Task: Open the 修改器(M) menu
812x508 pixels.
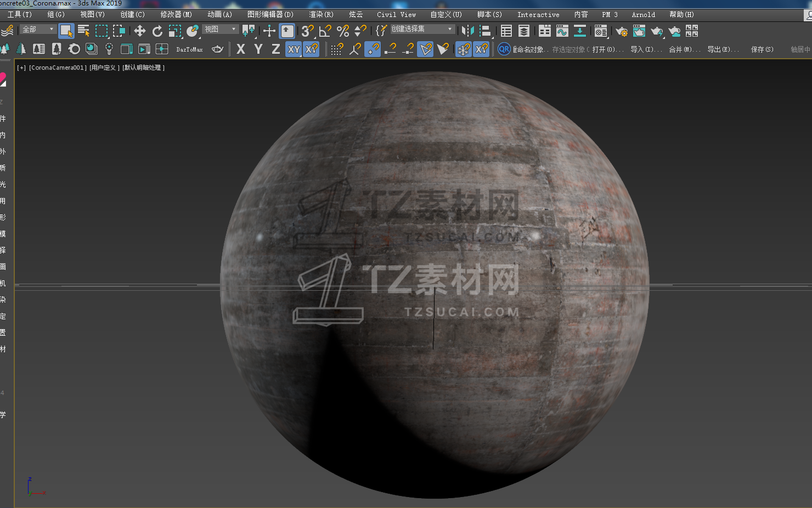Action: point(176,15)
